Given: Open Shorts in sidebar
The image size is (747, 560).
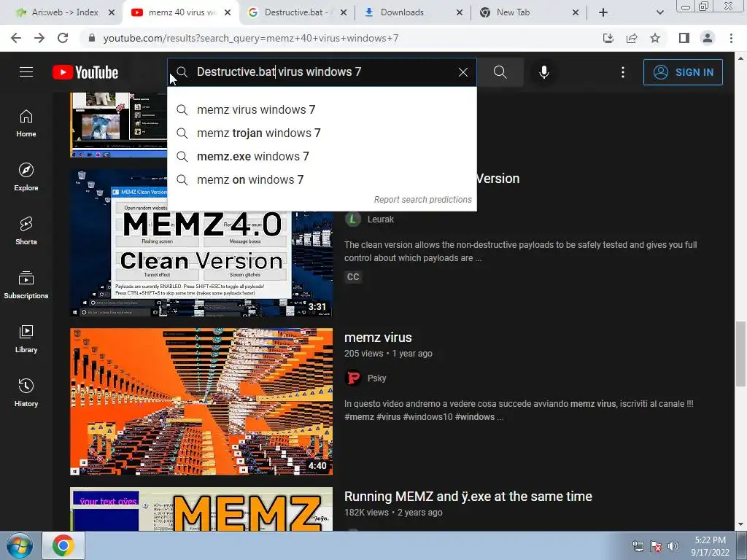Looking at the screenshot, I should click(x=26, y=231).
